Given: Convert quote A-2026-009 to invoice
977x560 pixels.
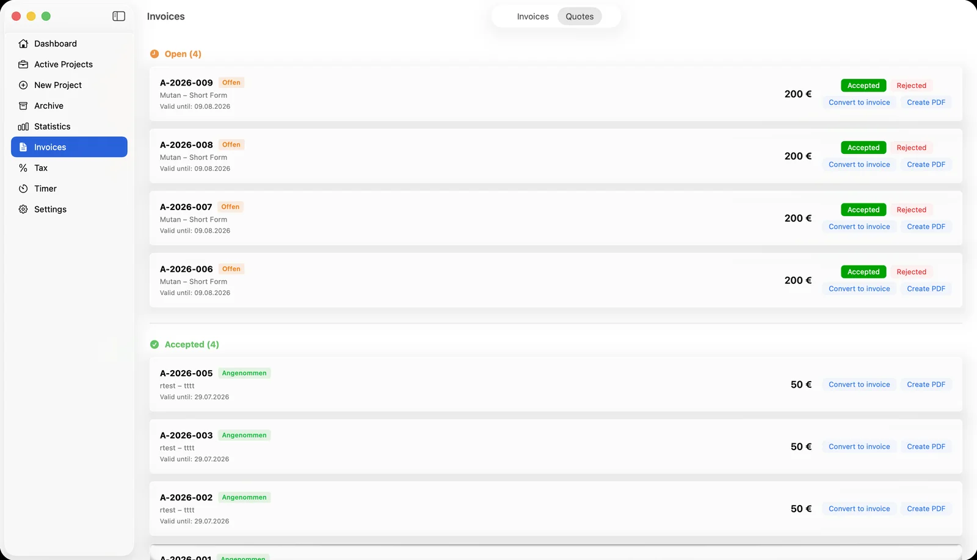Looking at the screenshot, I should (859, 103).
